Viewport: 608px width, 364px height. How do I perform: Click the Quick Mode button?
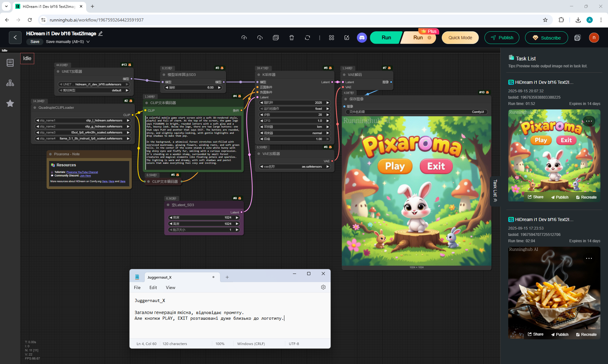pos(460,38)
